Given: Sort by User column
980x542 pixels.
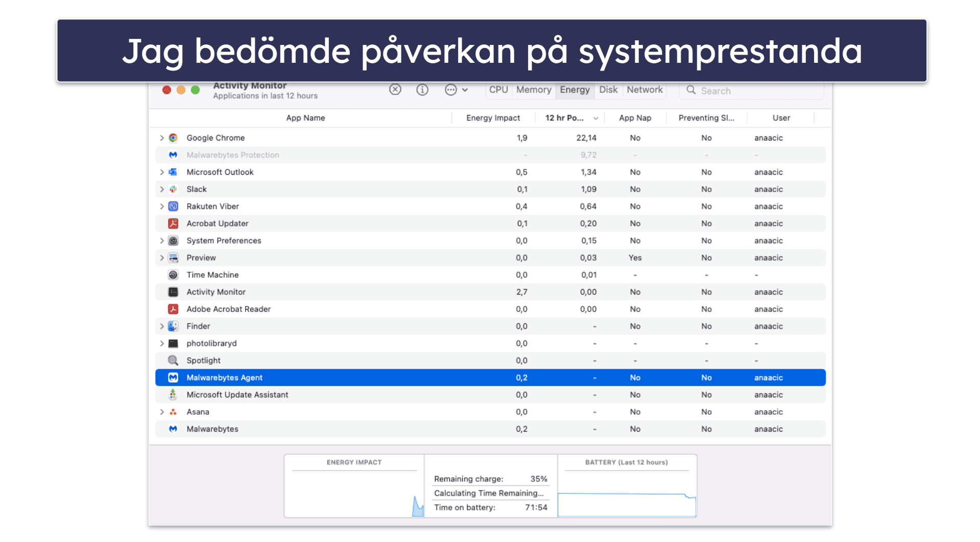Looking at the screenshot, I should tap(781, 118).
